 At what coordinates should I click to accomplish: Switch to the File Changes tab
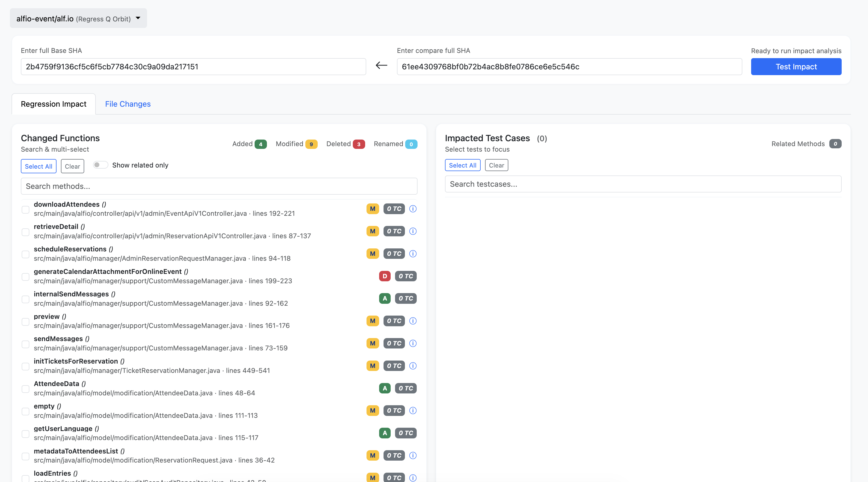(x=128, y=104)
